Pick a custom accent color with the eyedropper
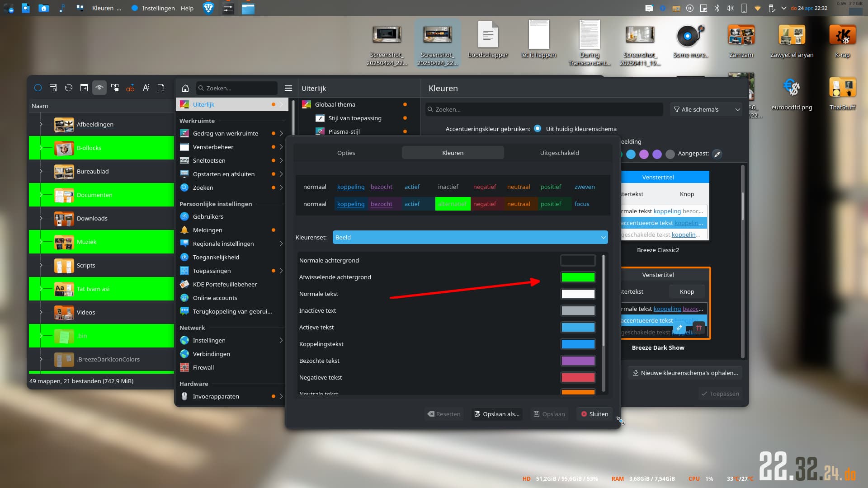The height and width of the screenshot is (488, 868). coord(717,154)
